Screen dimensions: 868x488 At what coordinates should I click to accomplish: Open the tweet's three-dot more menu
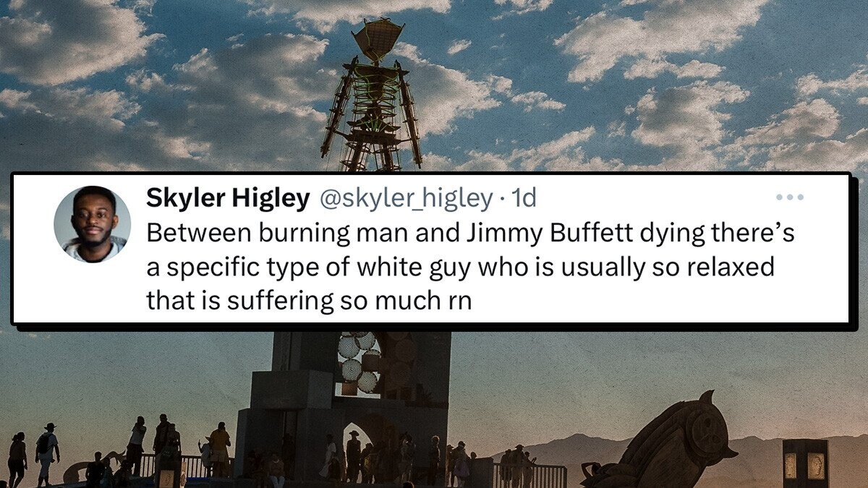[x=789, y=197]
